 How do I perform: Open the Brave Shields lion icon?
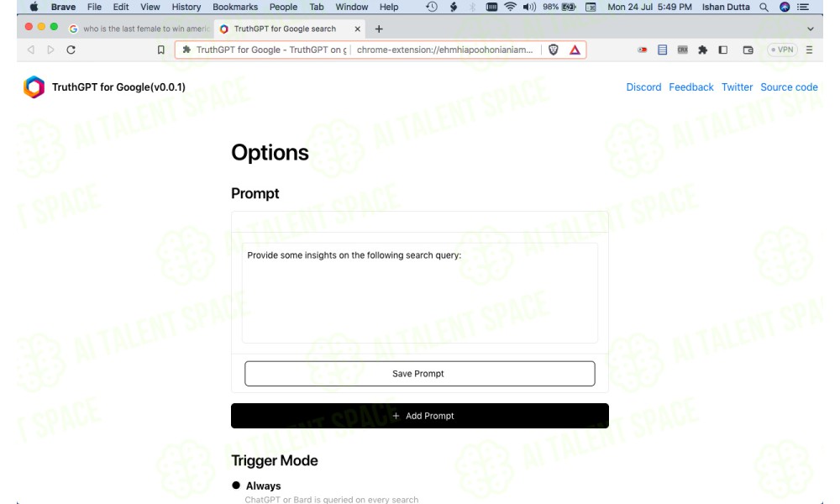(554, 50)
